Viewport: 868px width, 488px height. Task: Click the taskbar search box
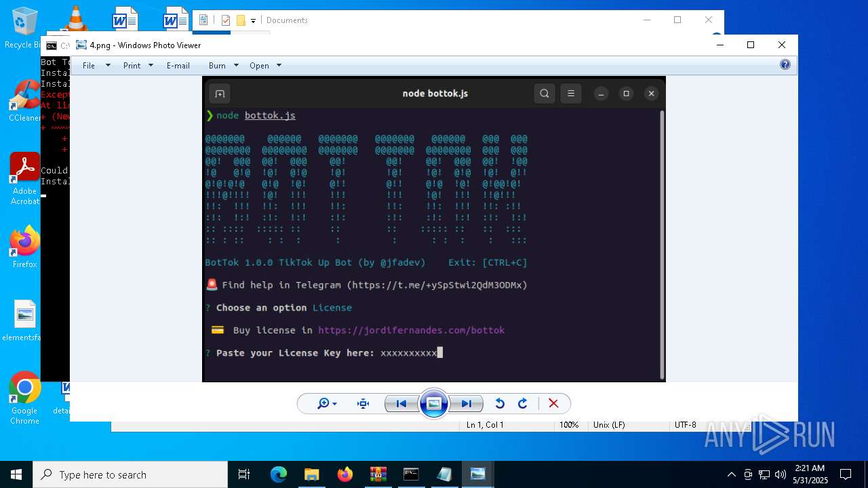[x=130, y=474]
